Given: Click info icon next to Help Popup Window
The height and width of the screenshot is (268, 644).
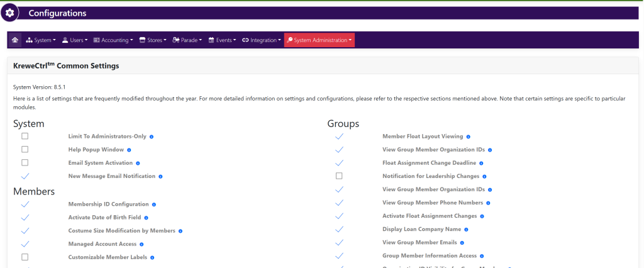Looking at the screenshot, I should pos(129,150).
